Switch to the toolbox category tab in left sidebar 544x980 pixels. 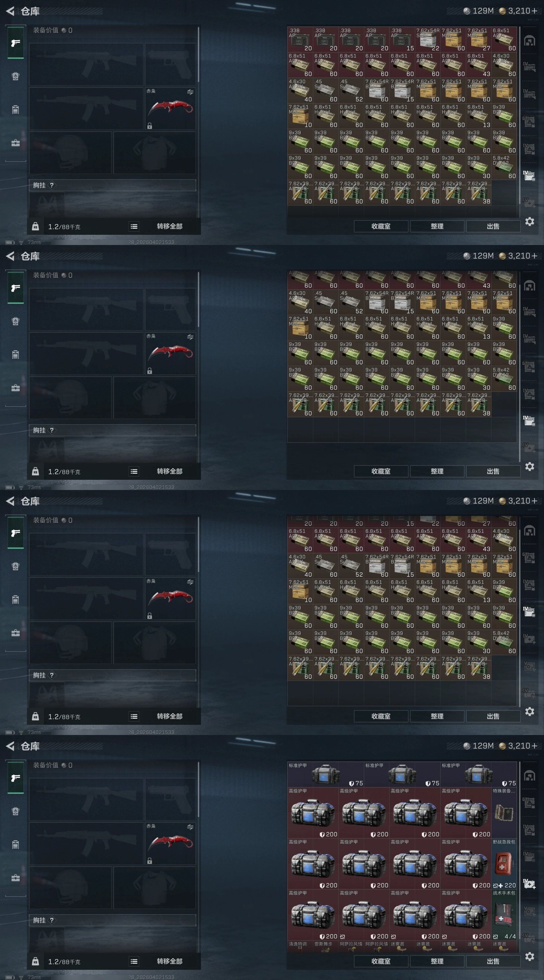point(16,143)
